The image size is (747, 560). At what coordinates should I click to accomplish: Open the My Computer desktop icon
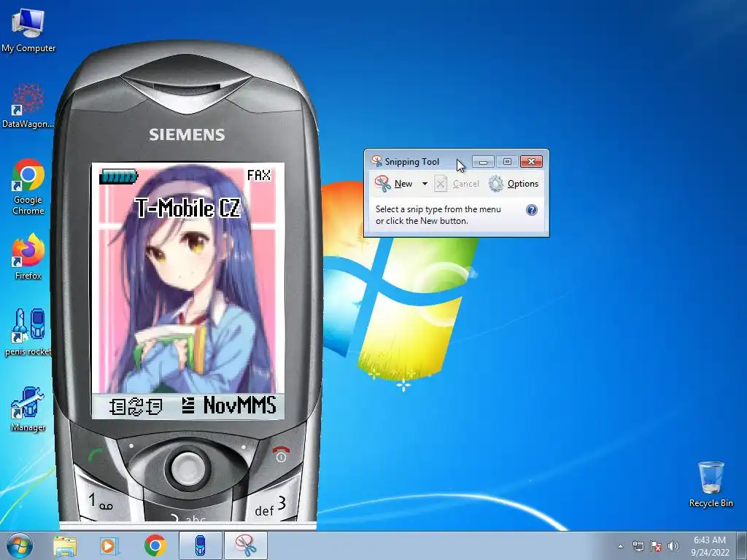coord(28,31)
